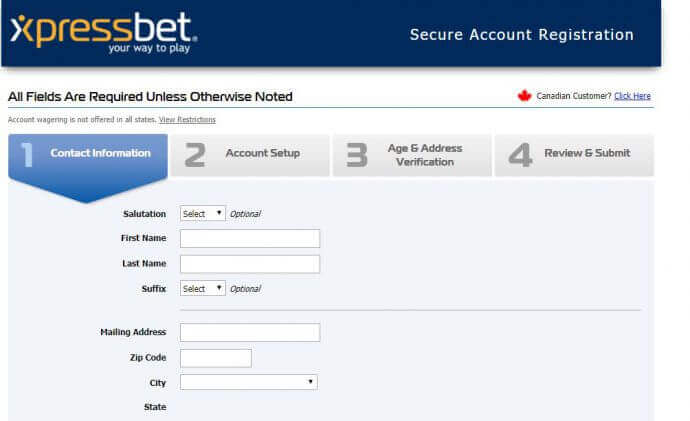Expand the City dropdown list

tap(249, 382)
